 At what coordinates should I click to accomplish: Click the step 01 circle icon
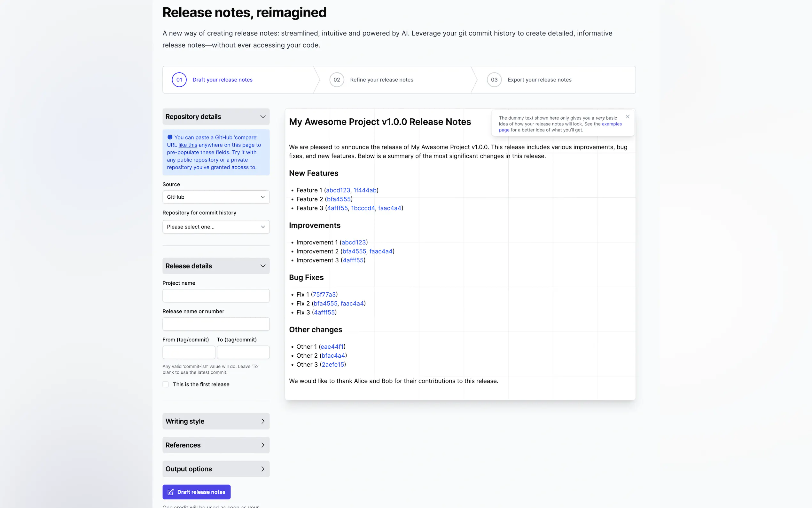pos(179,80)
